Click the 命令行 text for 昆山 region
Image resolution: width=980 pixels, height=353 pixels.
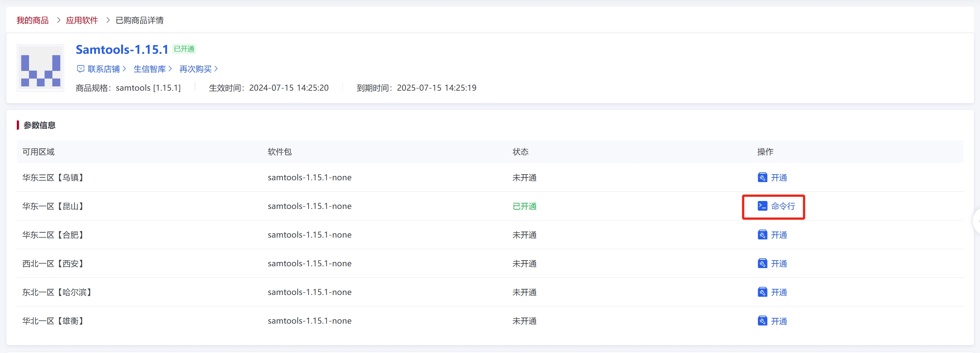pyautogui.click(x=783, y=206)
